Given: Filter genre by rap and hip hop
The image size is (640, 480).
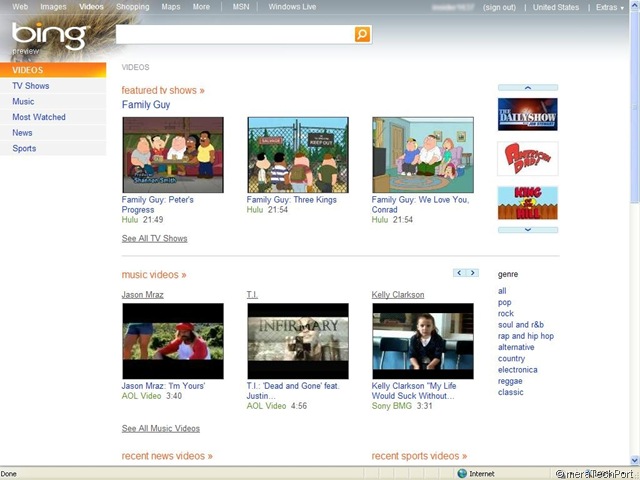Looking at the screenshot, I should coord(526,336).
